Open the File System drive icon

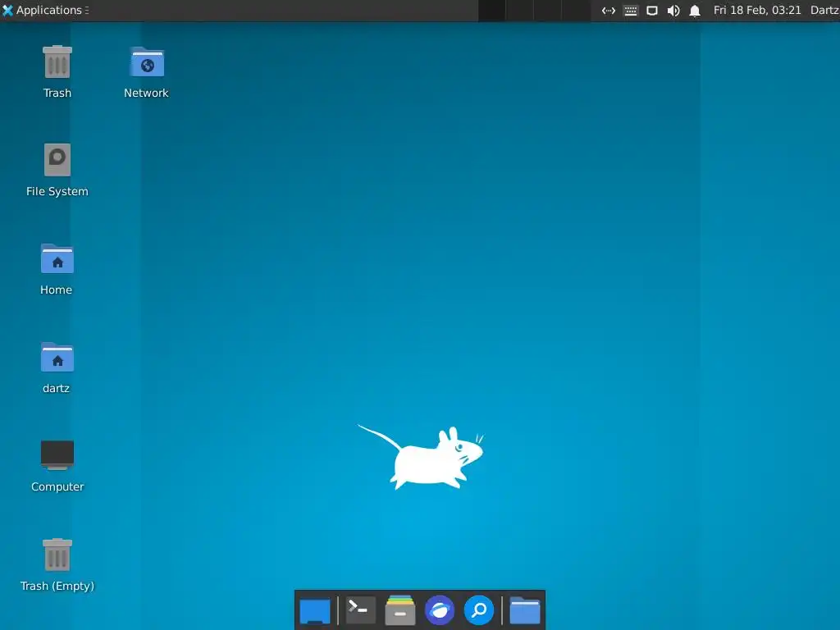click(57, 160)
